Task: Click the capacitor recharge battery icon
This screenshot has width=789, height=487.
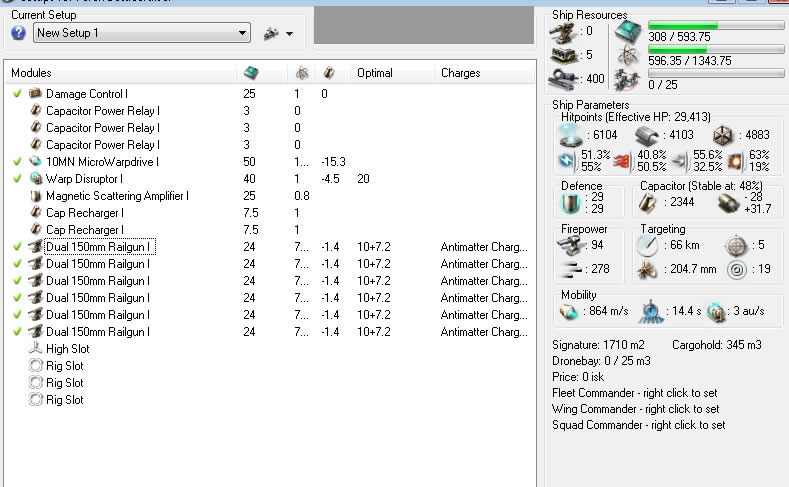Action: (728, 203)
